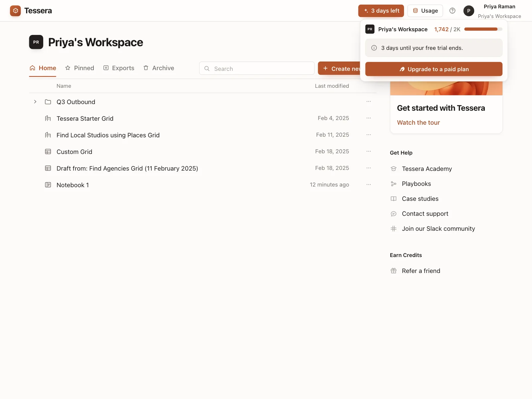Open the Pinned tab
Screen dimensions: 532x399
(79, 68)
